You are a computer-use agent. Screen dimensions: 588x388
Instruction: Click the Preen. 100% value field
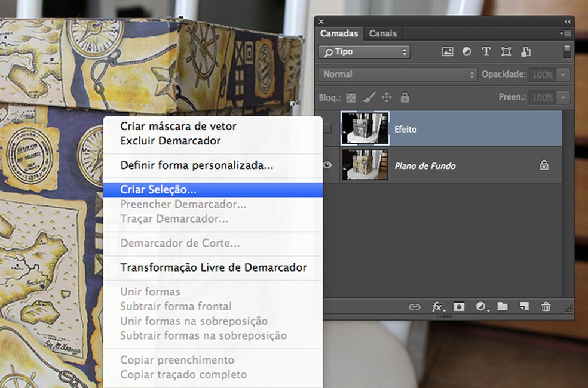pos(543,98)
